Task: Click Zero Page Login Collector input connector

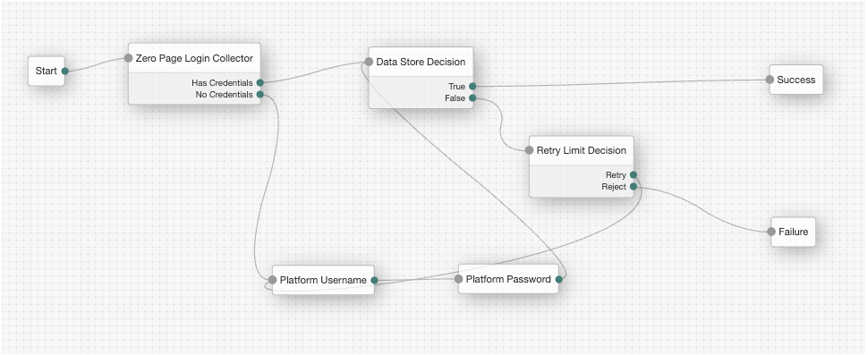Action: [x=129, y=58]
